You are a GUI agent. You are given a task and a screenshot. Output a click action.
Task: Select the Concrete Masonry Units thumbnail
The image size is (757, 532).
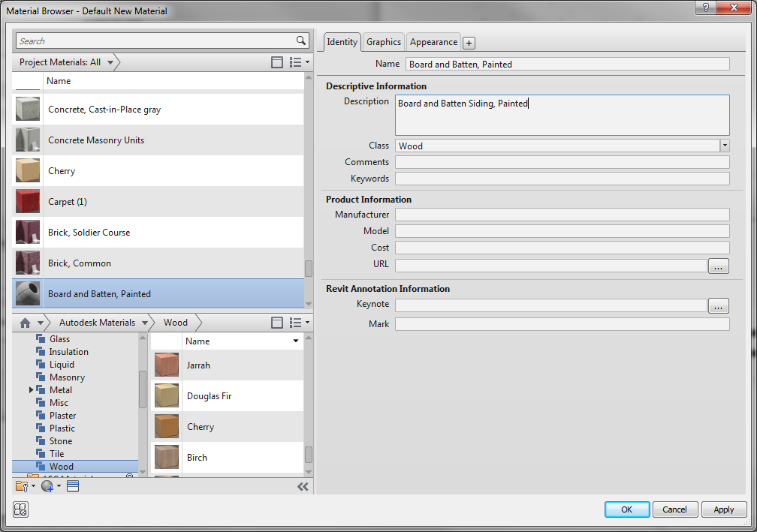click(28, 140)
